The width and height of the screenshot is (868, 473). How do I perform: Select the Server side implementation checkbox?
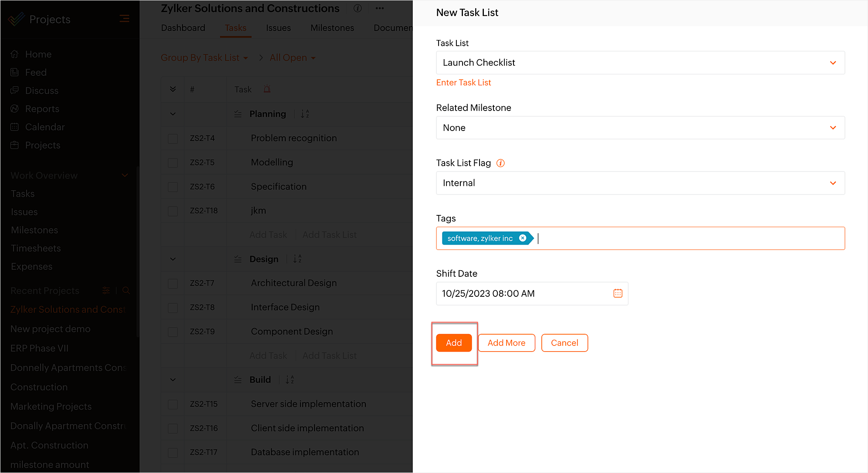click(173, 404)
